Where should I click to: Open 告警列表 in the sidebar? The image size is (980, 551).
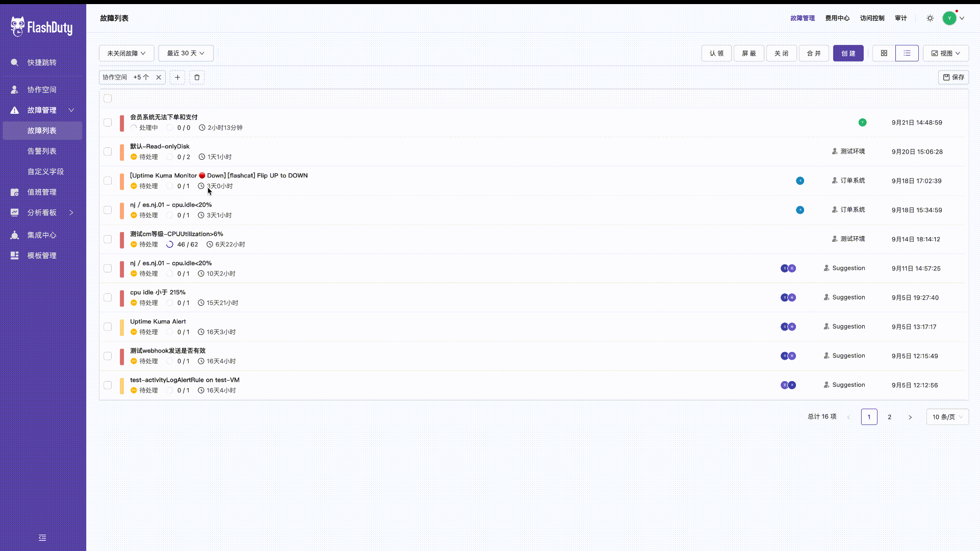(42, 151)
